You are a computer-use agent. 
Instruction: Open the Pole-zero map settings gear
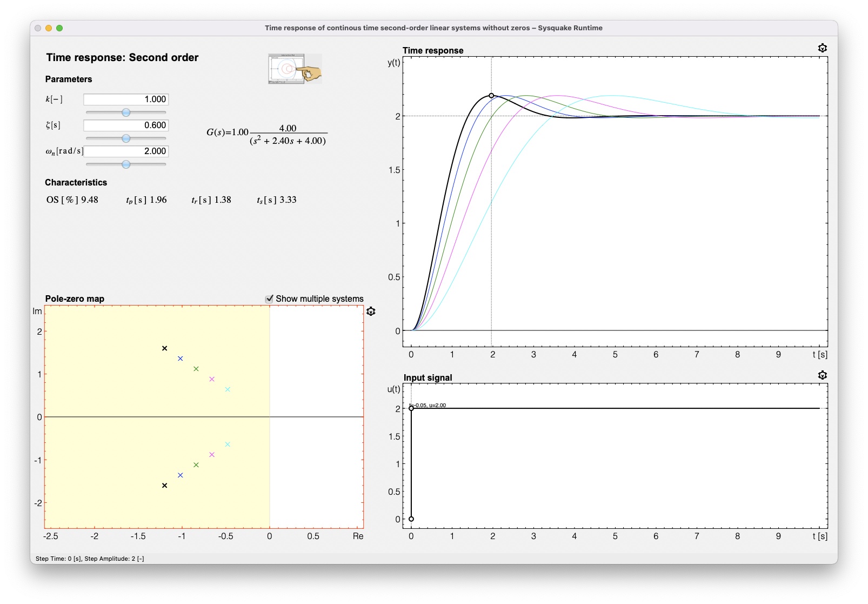(x=371, y=311)
